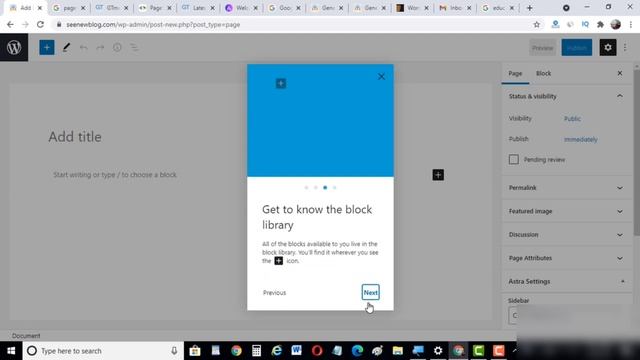640x360 pixels.
Task: Switch to the Gmail Inbox browser tab
Action: [454, 8]
